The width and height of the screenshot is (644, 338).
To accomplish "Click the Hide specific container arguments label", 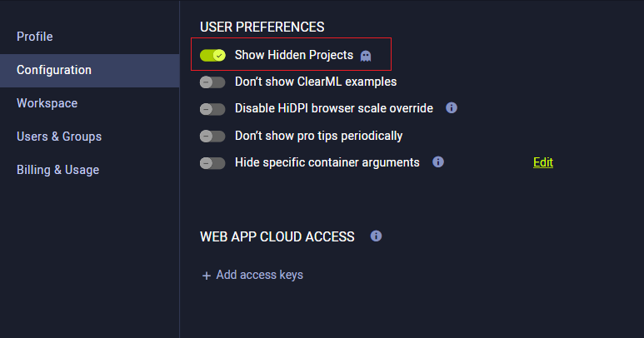I will (327, 162).
